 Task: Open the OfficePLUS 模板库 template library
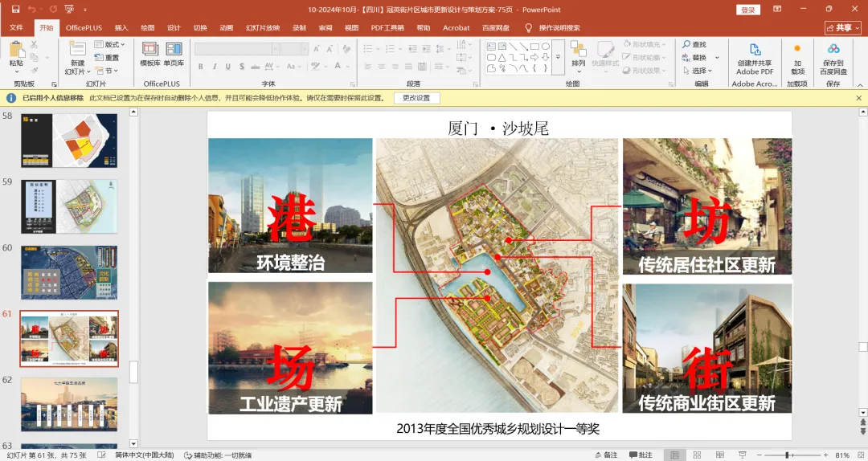tap(150, 55)
